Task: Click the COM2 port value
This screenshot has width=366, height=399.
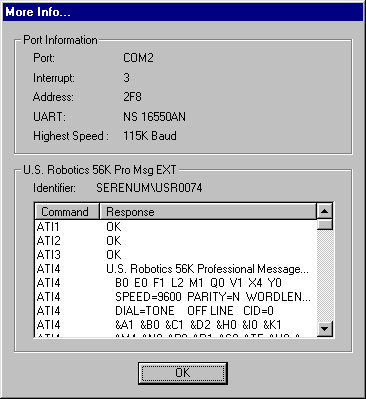Action: (138, 58)
